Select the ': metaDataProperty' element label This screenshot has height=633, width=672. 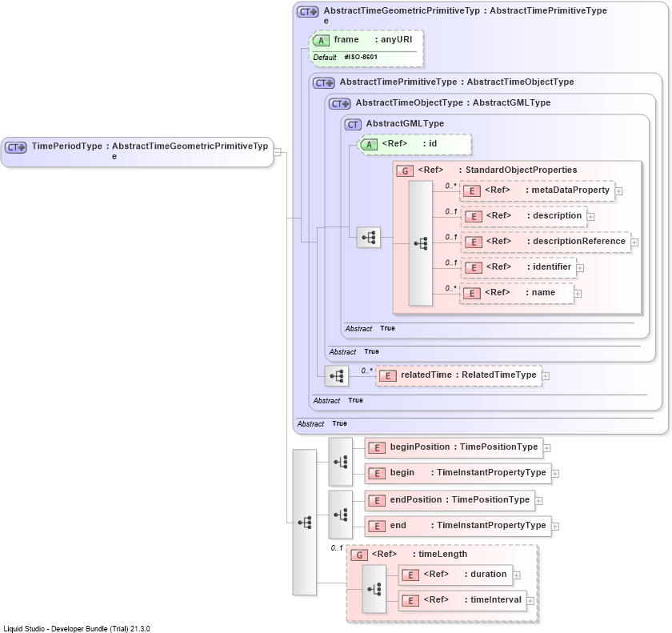tap(567, 190)
